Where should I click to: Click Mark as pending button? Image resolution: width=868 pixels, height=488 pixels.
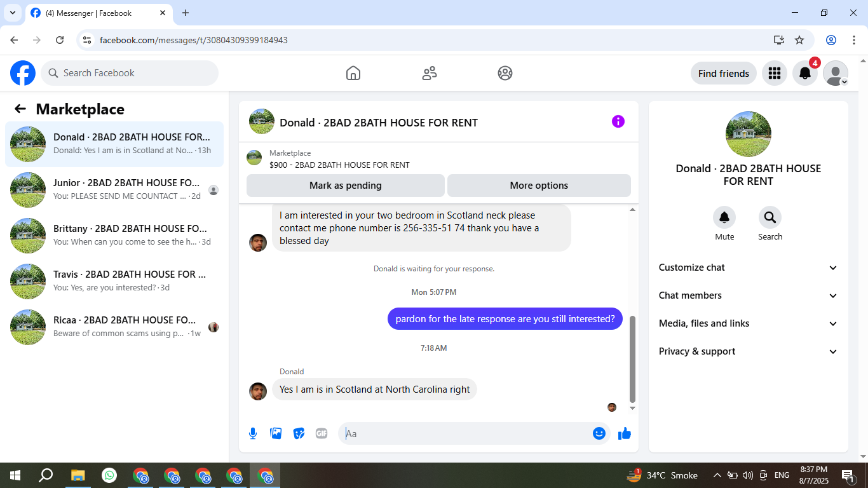346,186
